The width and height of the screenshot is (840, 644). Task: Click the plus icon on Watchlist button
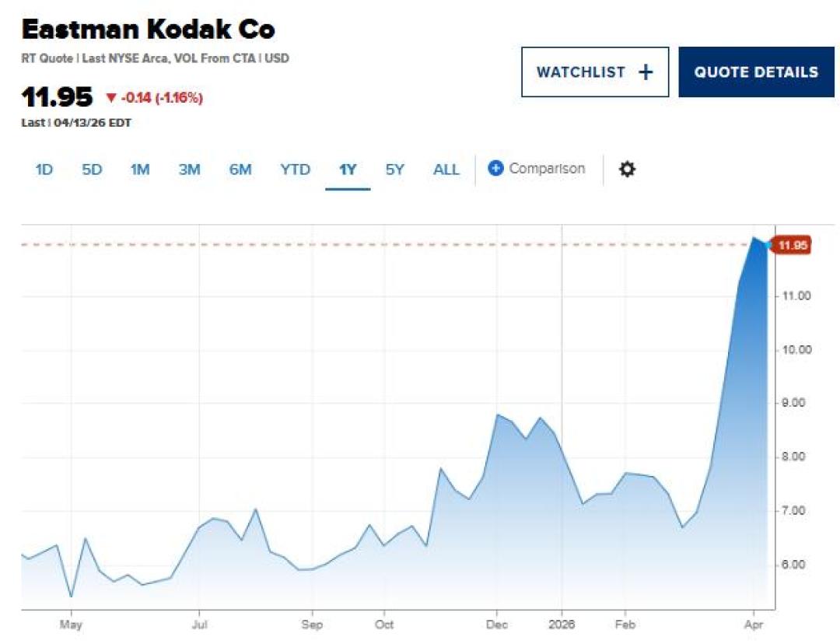click(646, 72)
